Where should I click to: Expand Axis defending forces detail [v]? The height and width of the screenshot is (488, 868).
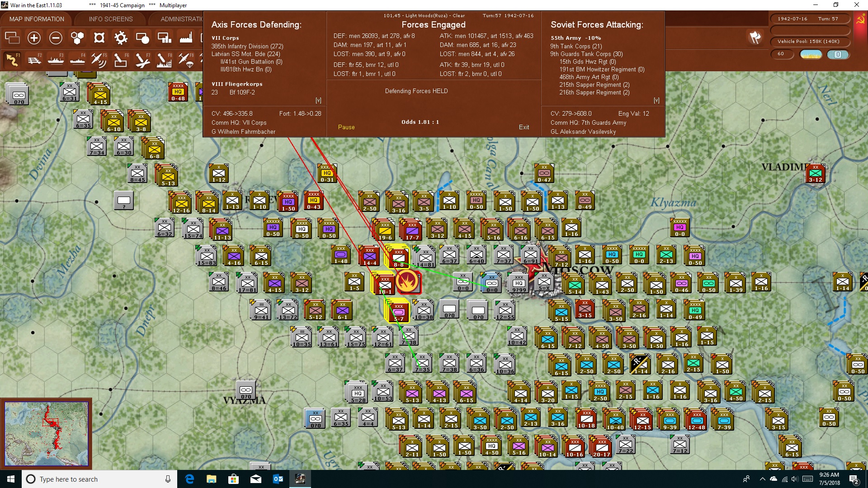click(318, 100)
